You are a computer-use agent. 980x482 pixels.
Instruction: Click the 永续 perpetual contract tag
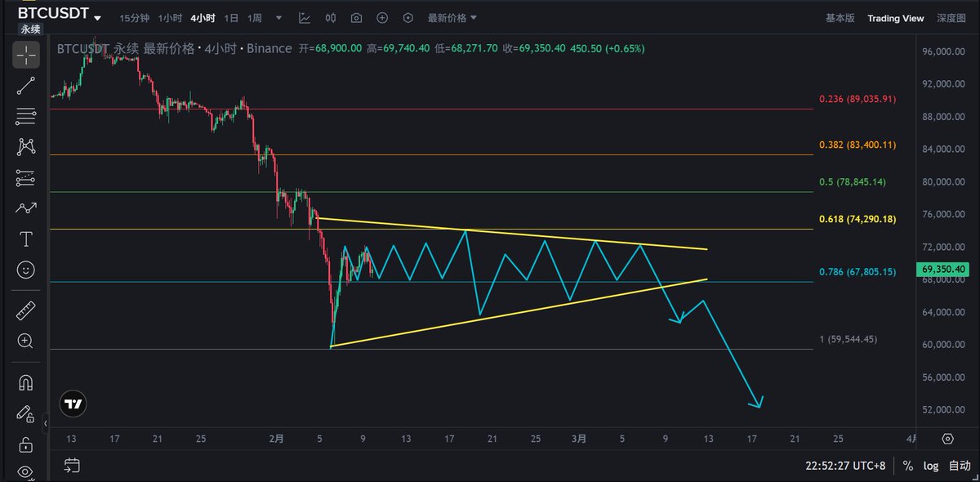pos(29,28)
